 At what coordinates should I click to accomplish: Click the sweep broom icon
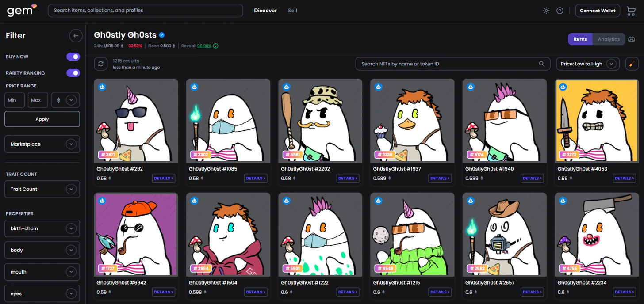click(x=632, y=64)
